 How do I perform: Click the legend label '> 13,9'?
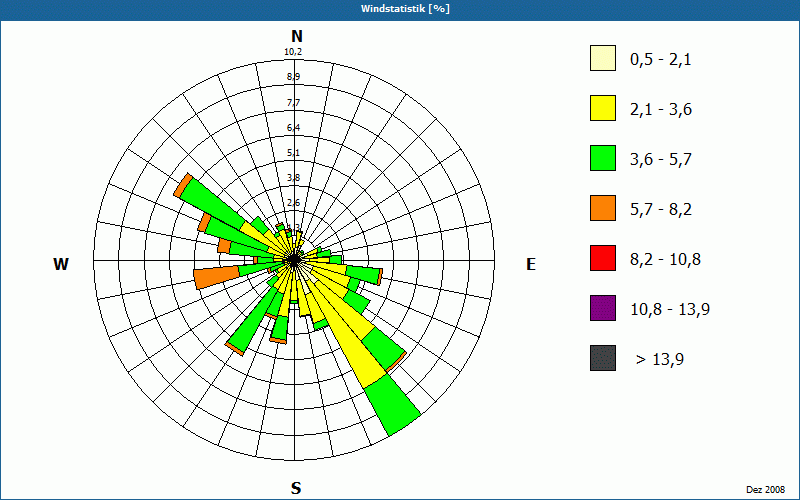pos(660,360)
